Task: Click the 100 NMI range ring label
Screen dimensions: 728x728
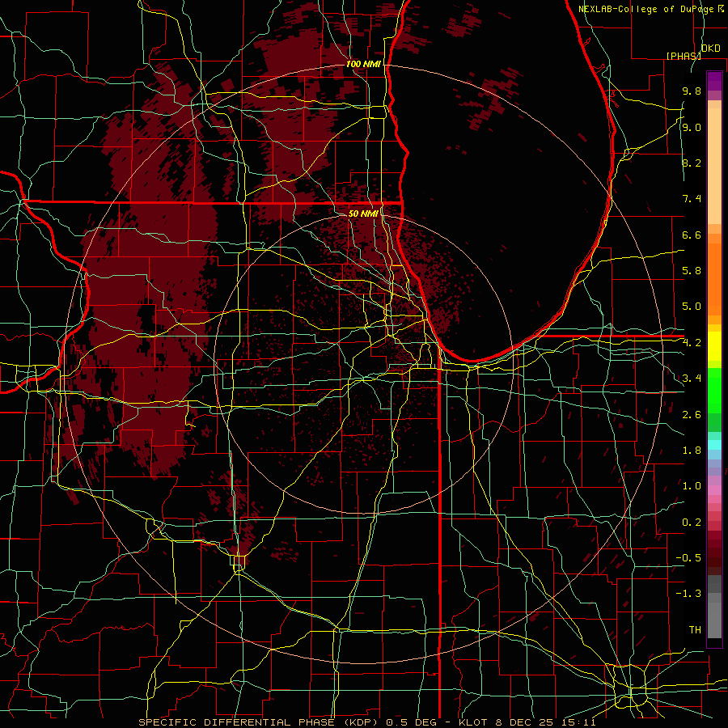Action: (x=363, y=64)
